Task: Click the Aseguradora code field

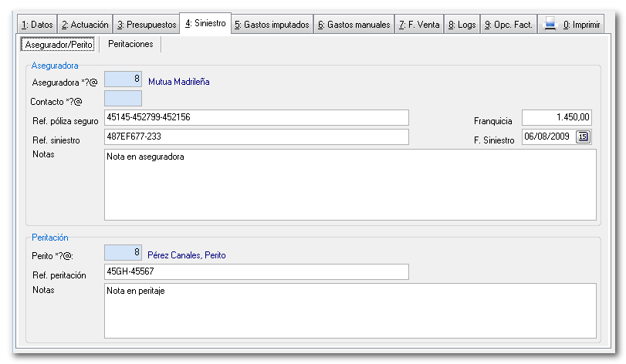Action: (x=123, y=79)
